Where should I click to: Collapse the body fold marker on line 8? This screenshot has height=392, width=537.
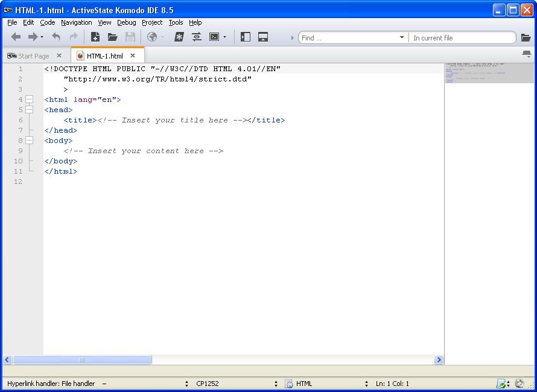pos(30,141)
